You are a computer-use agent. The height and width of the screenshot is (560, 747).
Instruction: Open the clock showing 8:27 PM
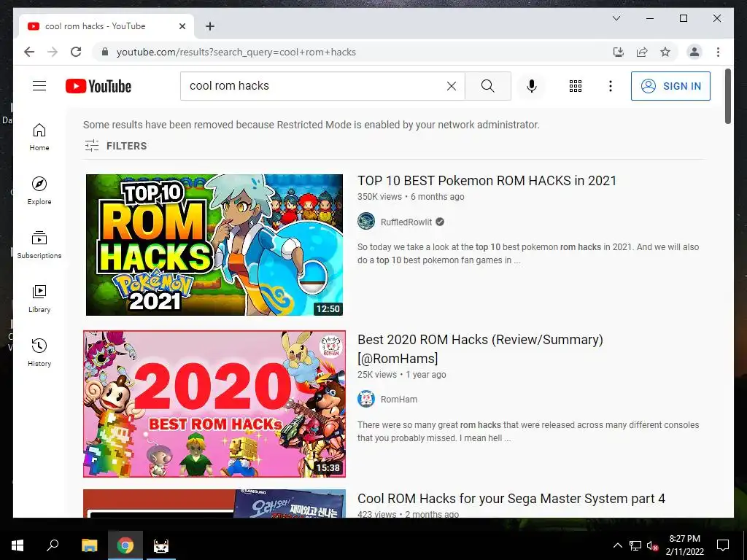(x=684, y=545)
